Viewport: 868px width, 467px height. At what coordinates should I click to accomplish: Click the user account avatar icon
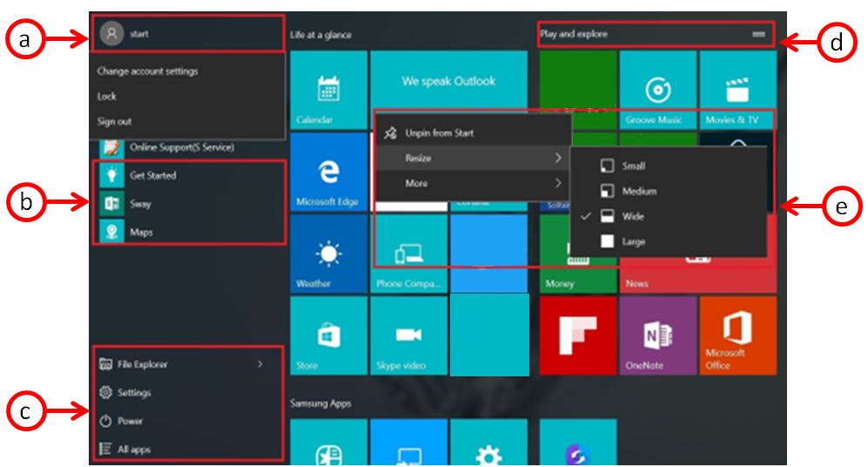pyautogui.click(x=111, y=34)
